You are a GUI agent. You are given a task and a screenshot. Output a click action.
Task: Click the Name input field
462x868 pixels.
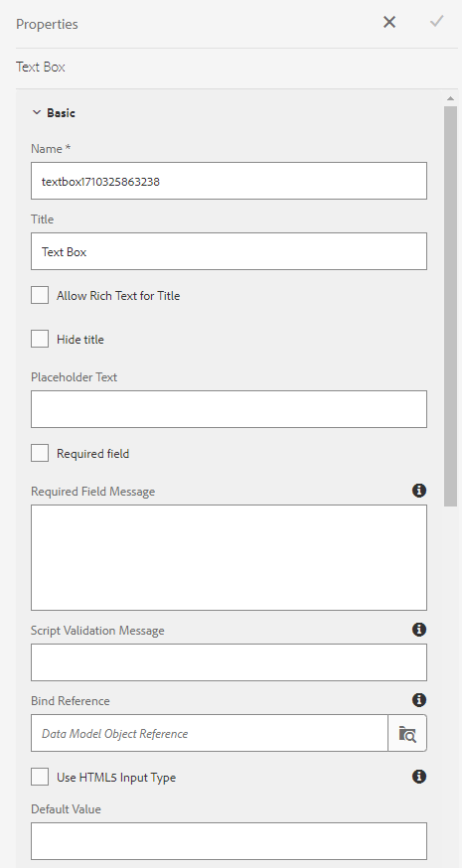(x=229, y=181)
